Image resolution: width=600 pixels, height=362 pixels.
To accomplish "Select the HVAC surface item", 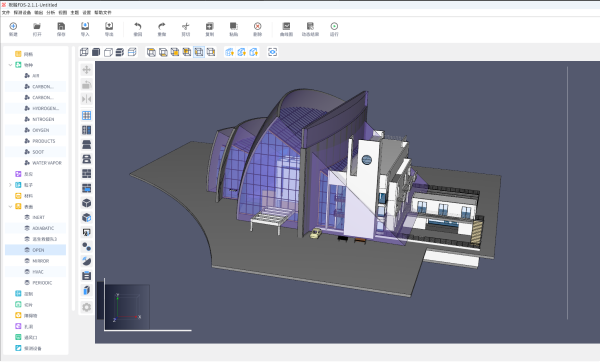I will [35, 272].
